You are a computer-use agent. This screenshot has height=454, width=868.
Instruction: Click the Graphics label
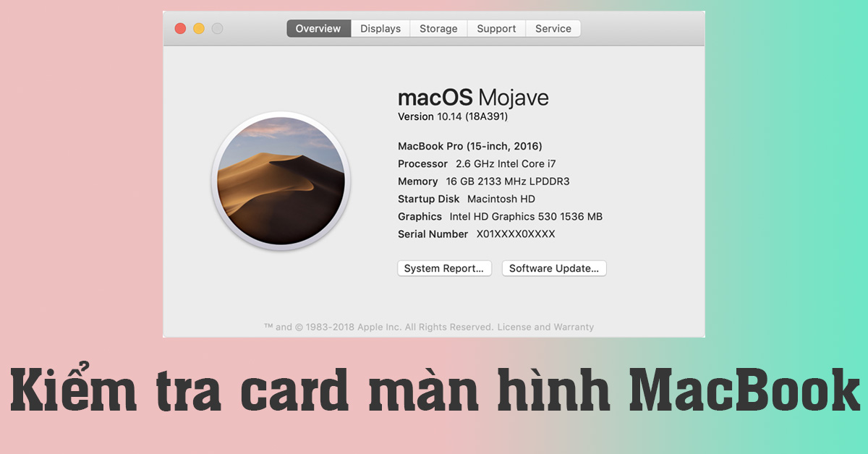tap(420, 216)
